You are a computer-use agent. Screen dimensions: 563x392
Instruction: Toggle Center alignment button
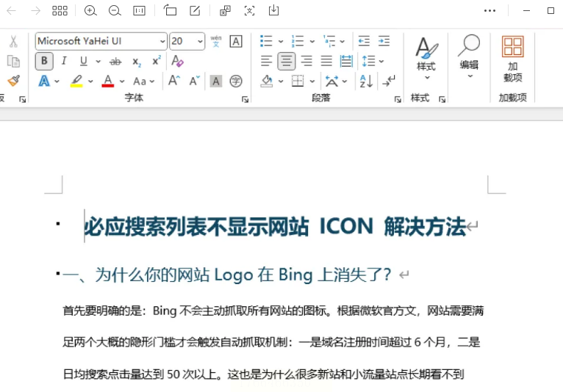pyautogui.click(x=286, y=61)
